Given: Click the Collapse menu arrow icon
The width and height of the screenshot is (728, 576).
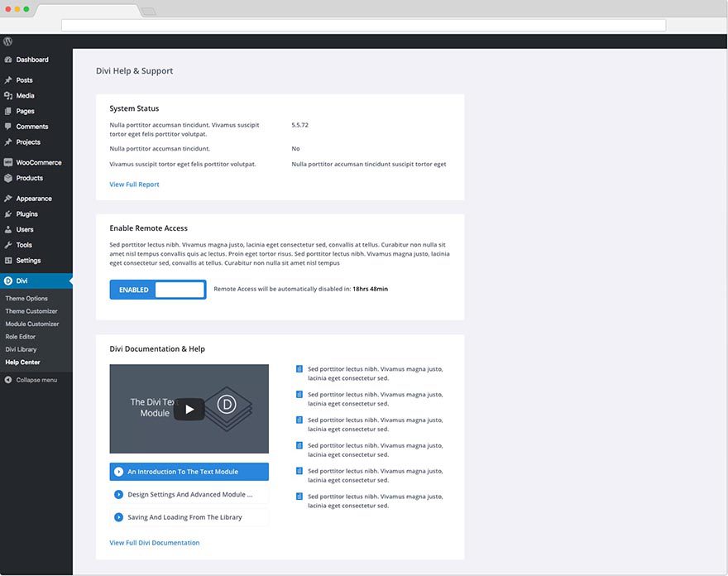Looking at the screenshot, I should [8, 380].
